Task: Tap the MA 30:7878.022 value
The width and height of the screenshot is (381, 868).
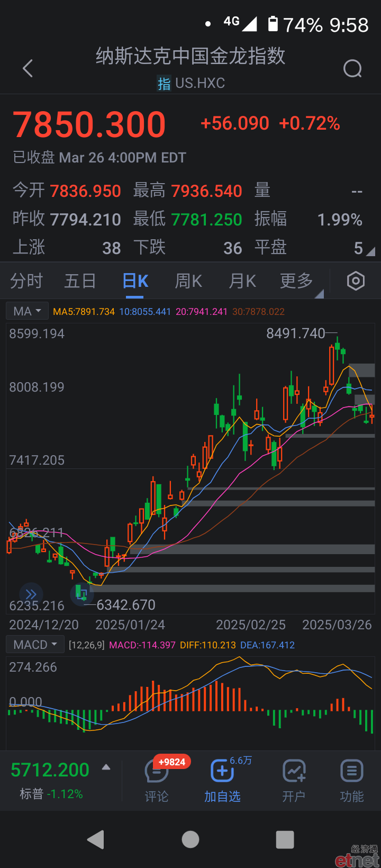Action: pyautogui.click(x=259, y=312)
